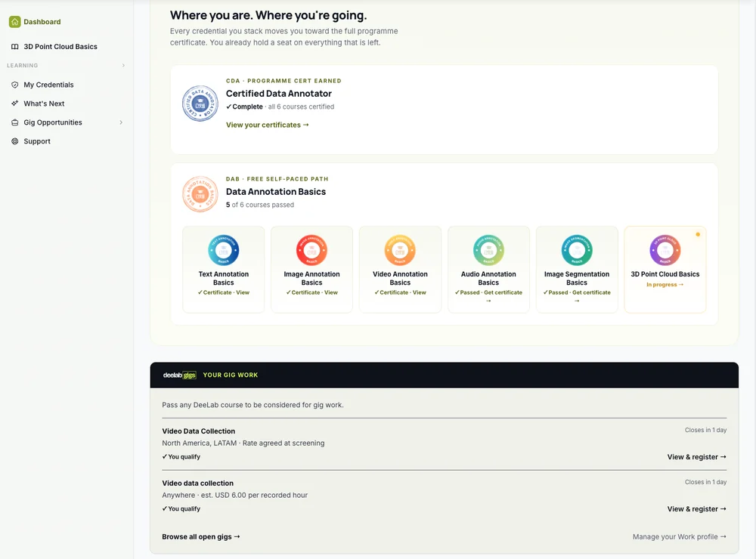Open Dashboard in the sidebar
This screenshot has height=559, width=756.
(42, 22)
